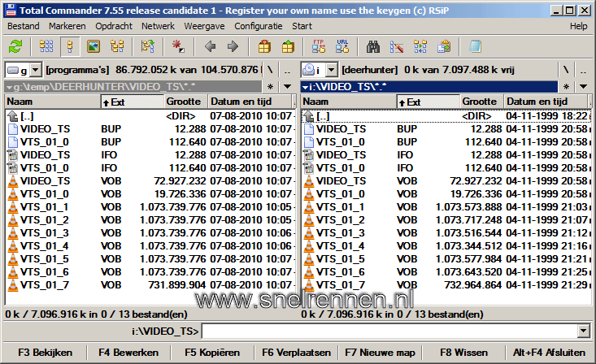Click F6 Verplaatsen button
The width and height of the screenshot is (596, 364).
(296, 353)
